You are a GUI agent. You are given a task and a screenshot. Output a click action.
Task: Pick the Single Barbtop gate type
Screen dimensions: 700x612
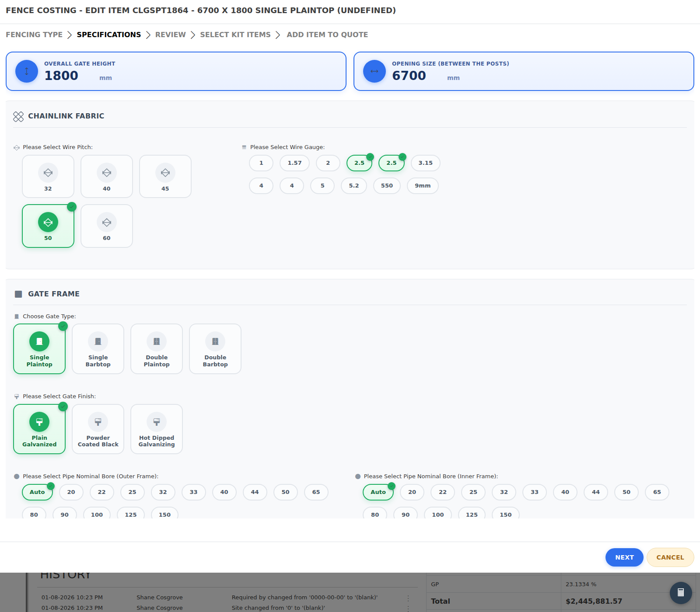point(98,349)
